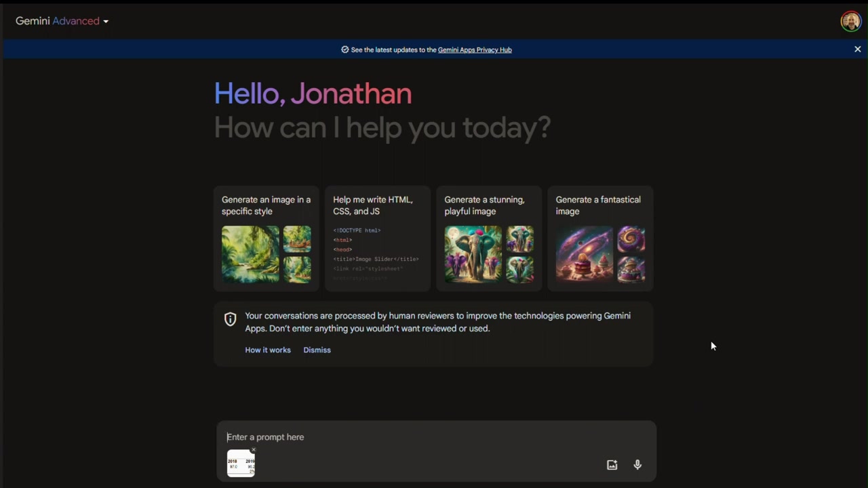Click the upload image icon
The height and width of the screenshot is (488, 868).
click(x=612, y=465)
